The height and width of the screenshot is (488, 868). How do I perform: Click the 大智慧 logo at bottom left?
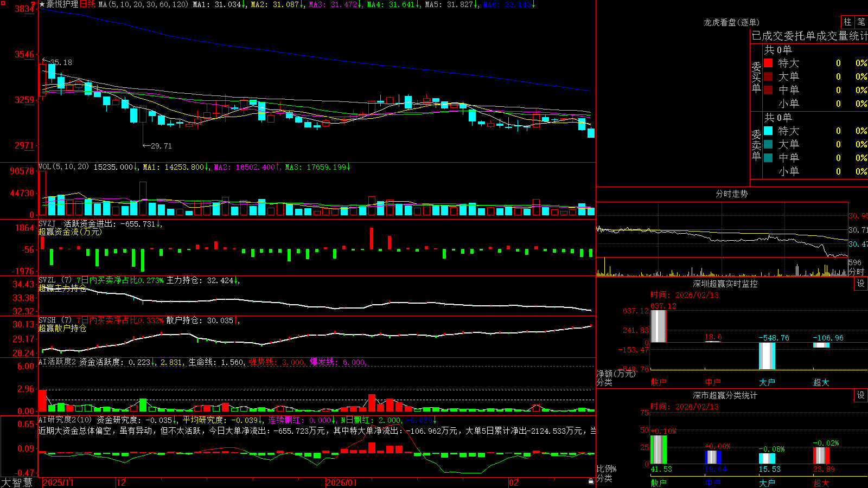tap(17, 483)
